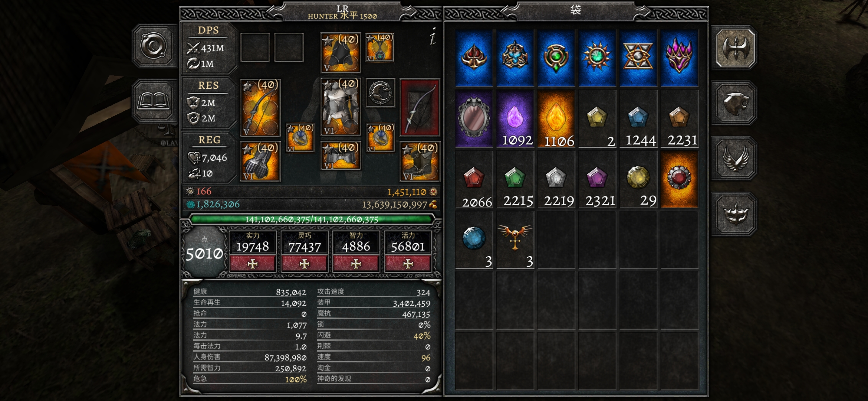Add a point to 灵巧 dexterity
868x401 pixels.
click(x=305, y=264)
